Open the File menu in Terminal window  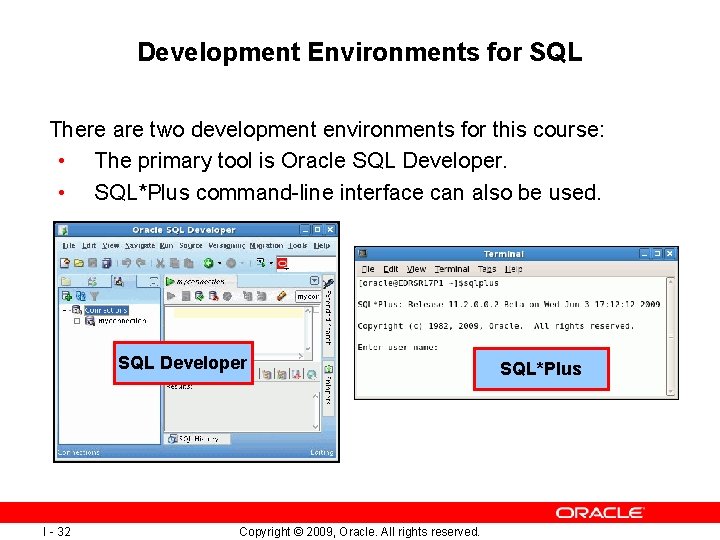(x=367, y=269)
